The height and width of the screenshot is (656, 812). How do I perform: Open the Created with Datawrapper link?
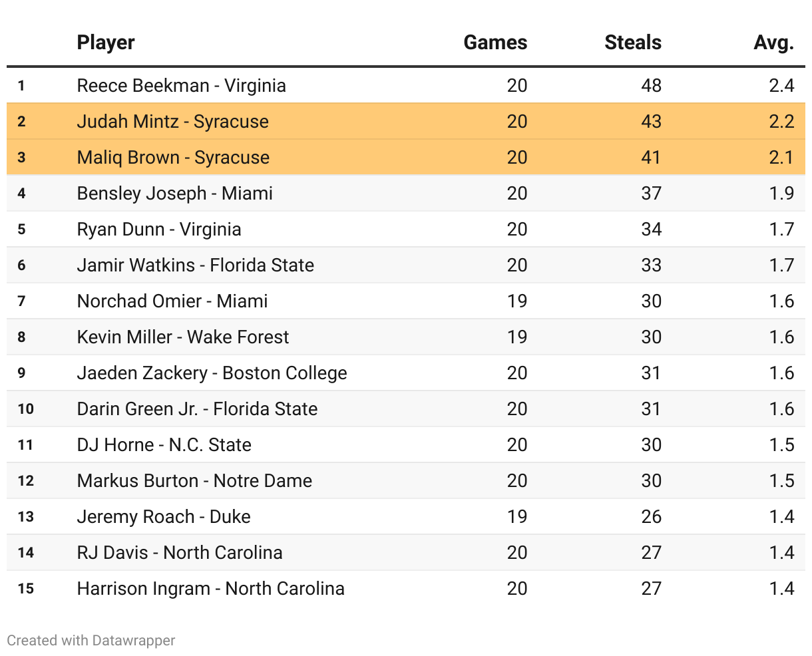click(91, 640)
